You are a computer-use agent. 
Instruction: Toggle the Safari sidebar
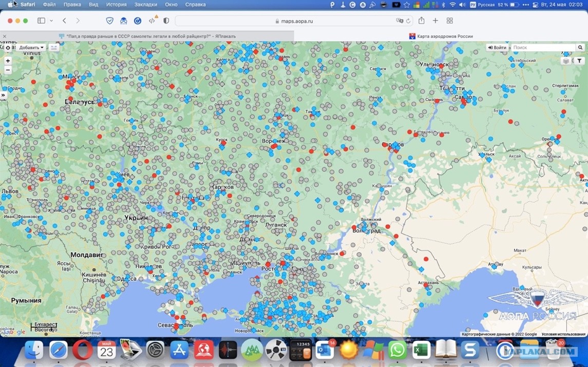point(41,21)
